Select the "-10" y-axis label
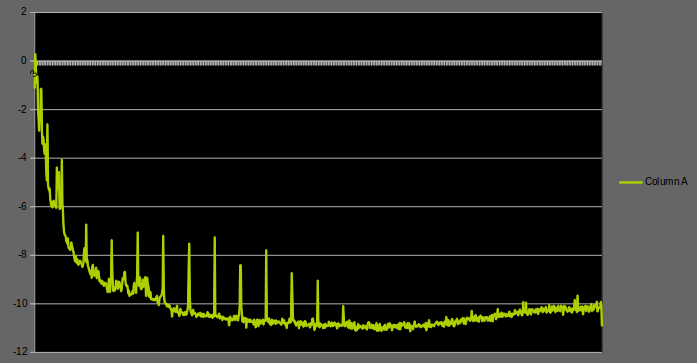697x363 pixels. coord(20,303)
